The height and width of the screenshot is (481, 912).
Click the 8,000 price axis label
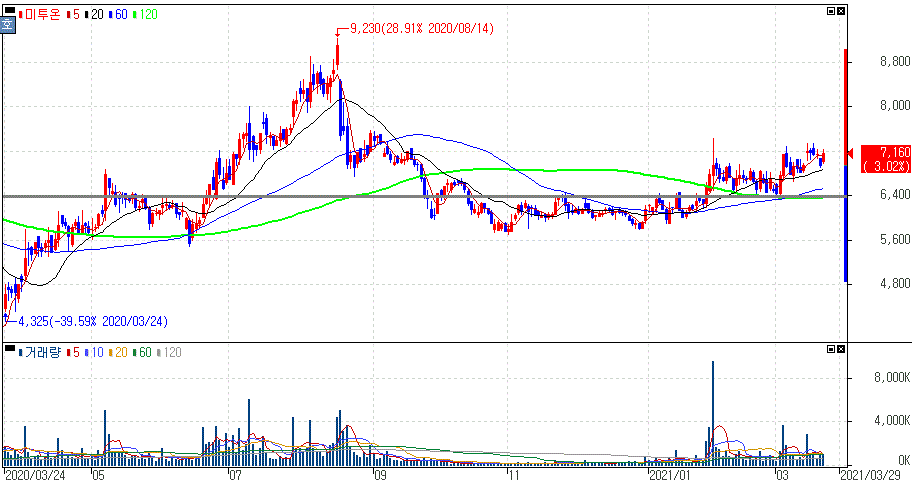click(895, 105)
